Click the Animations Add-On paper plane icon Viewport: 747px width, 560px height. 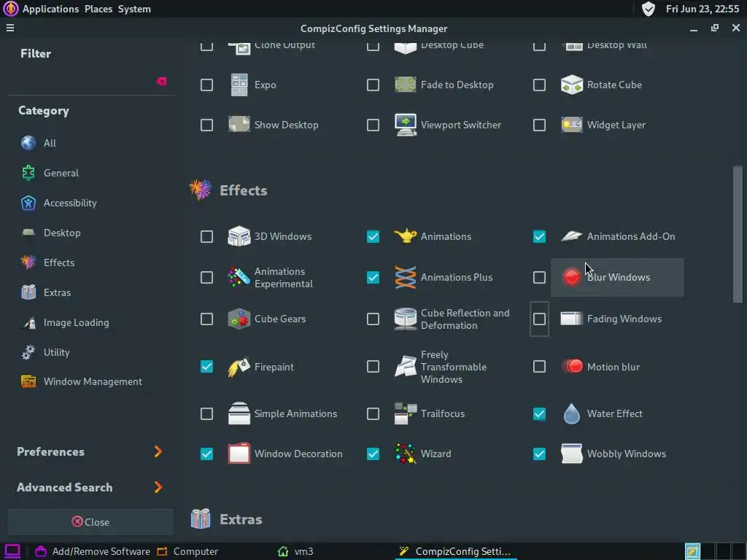point(572,236)
